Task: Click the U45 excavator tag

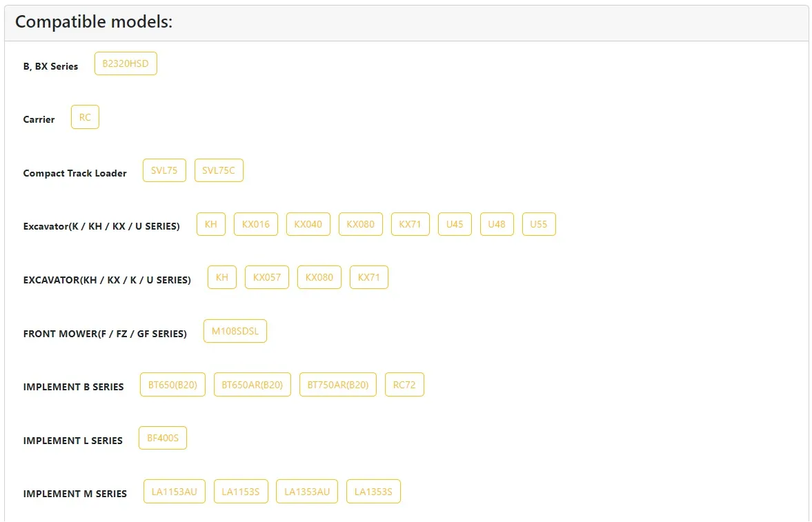Action: click(455, 224)
